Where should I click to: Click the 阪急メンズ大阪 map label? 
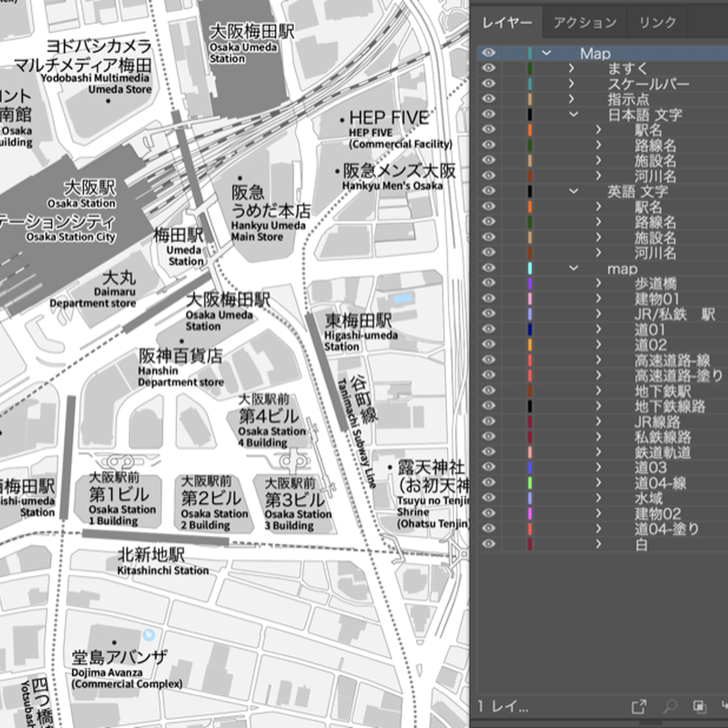(400, 171)
